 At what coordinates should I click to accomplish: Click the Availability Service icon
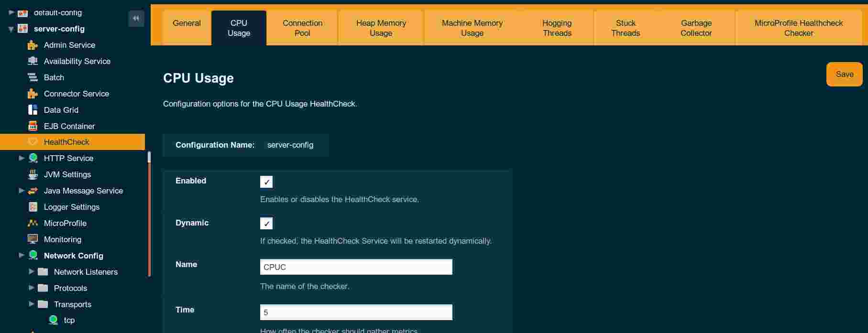[x=33, y=61]
